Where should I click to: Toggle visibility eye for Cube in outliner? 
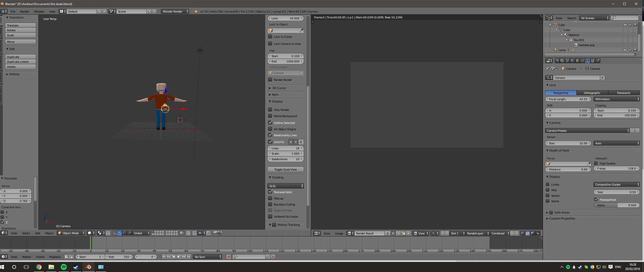click(625, 25)
